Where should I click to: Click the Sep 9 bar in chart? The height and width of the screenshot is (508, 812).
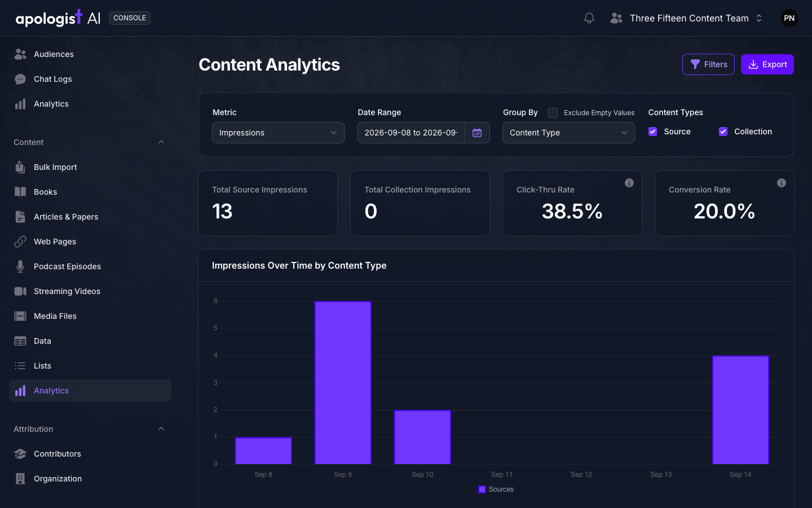(x=343, y=383)
